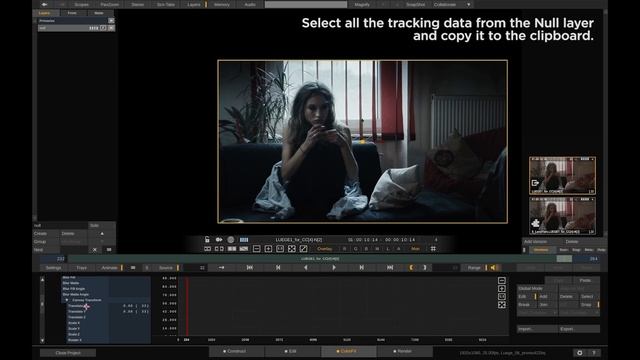Image resolution: width=640 pixels, height=360 pixels.
Task: Click the lock icon under the viewer
Action: pos(207,240)
